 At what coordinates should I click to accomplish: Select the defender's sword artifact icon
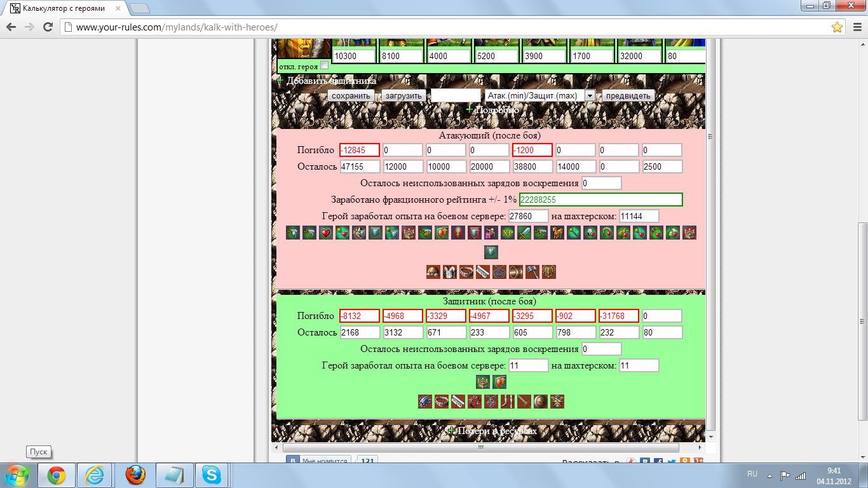[524, 402]
